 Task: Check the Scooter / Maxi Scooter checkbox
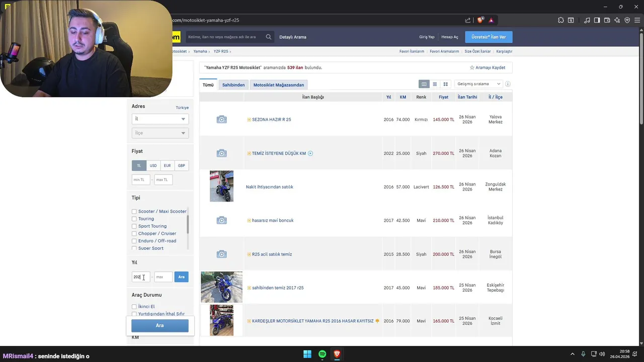134,212
